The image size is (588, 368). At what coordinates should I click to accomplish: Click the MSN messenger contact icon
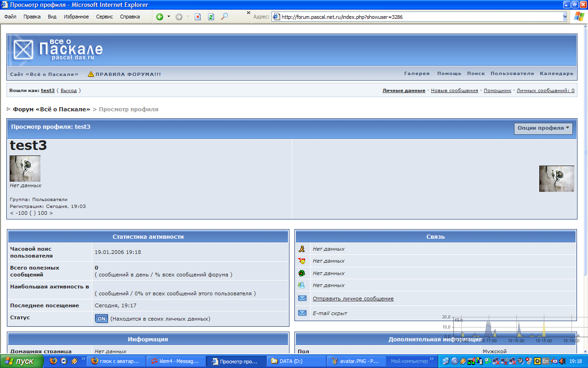point(302,285)
